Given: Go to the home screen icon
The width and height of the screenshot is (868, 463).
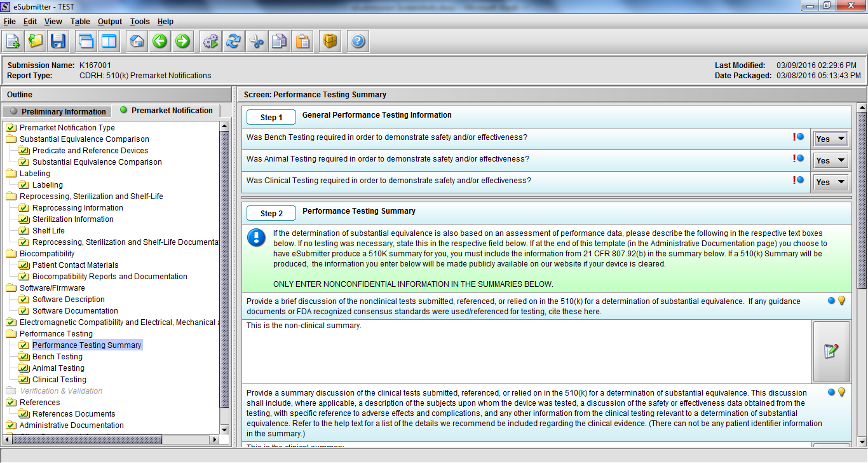Looking at the screenshot, I should point(137,41).
